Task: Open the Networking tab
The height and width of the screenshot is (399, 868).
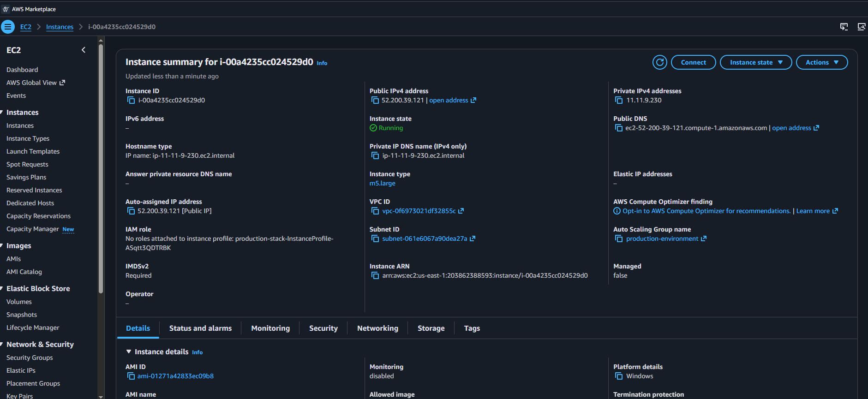Action: 377,328
